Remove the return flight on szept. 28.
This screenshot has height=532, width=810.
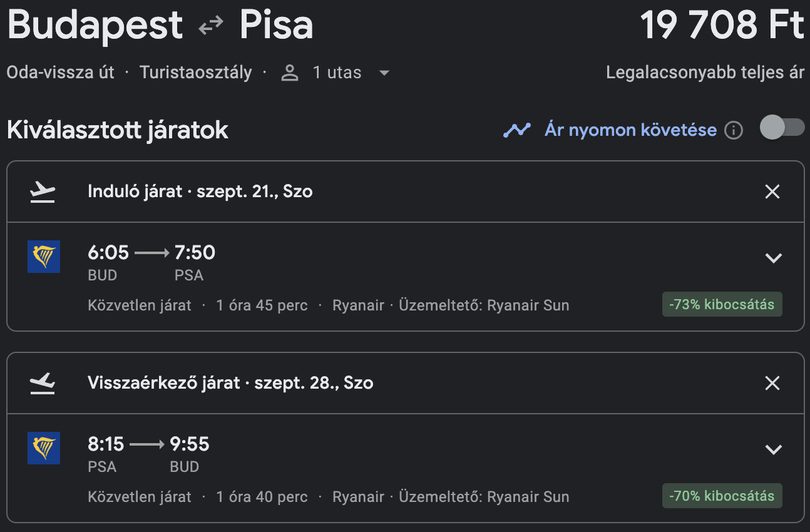(772, 383)
